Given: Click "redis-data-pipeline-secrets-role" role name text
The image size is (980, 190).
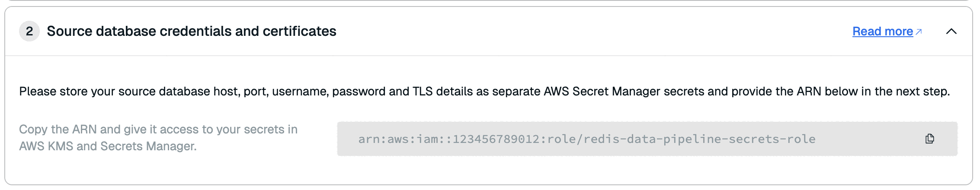Looking at the screenshot, I should pos(699,139).
